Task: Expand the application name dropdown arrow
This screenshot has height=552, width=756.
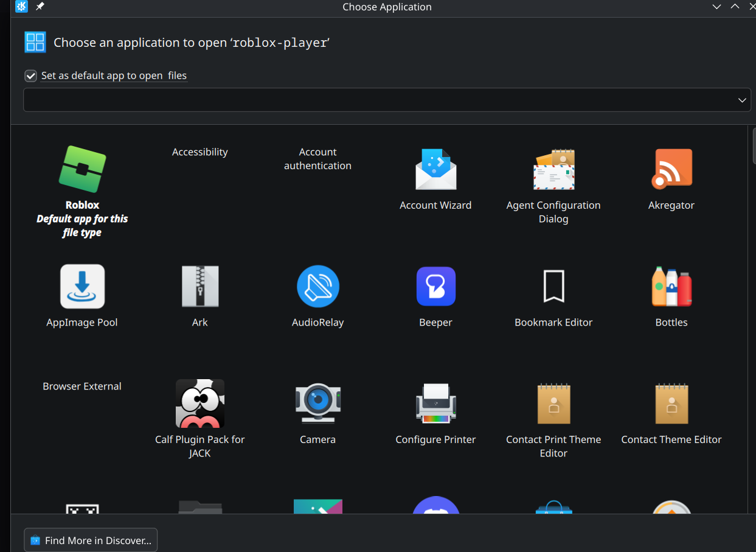Action: click(x=741, y=100)
